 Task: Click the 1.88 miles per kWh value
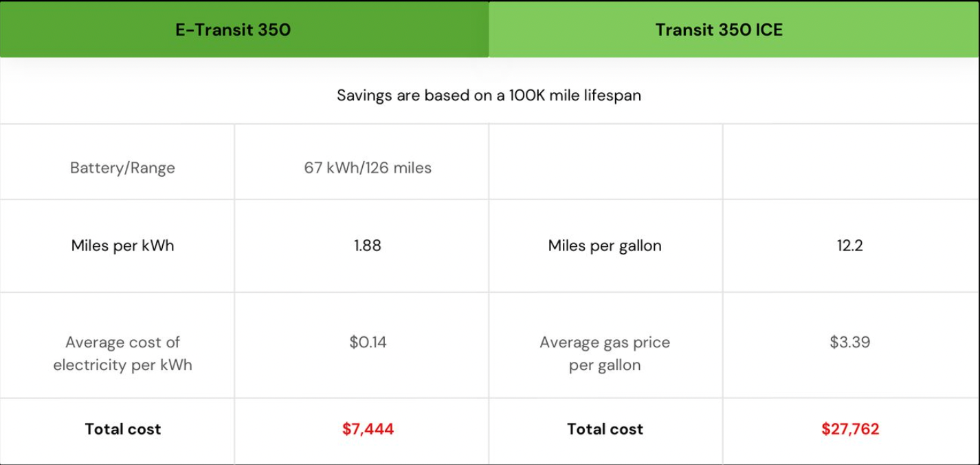click(368, 246)
